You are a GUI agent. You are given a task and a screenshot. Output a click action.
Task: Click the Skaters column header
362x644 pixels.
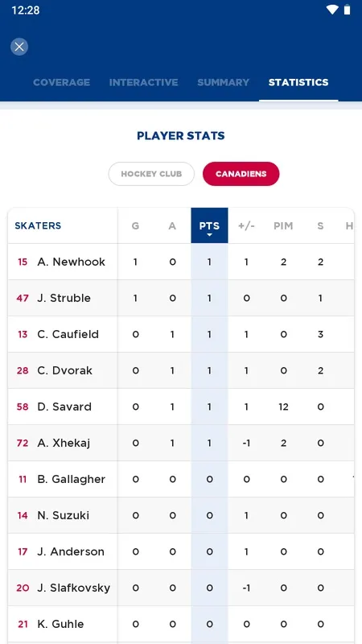[x=38, y=225]
